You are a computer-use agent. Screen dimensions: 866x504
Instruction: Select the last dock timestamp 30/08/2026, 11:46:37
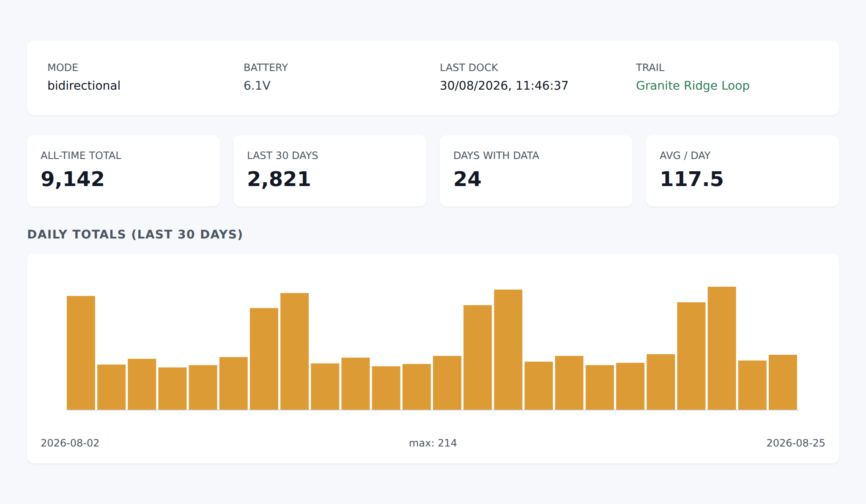click(504, 85)
